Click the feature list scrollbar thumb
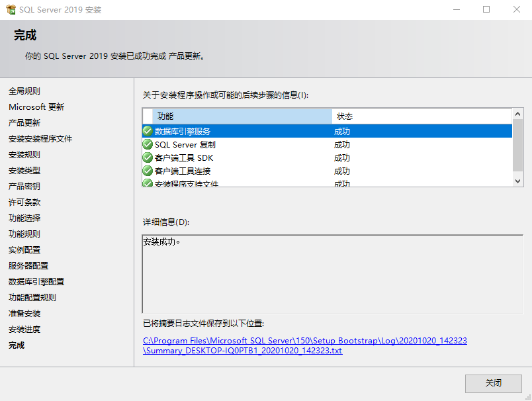 [x=517, y=145]
